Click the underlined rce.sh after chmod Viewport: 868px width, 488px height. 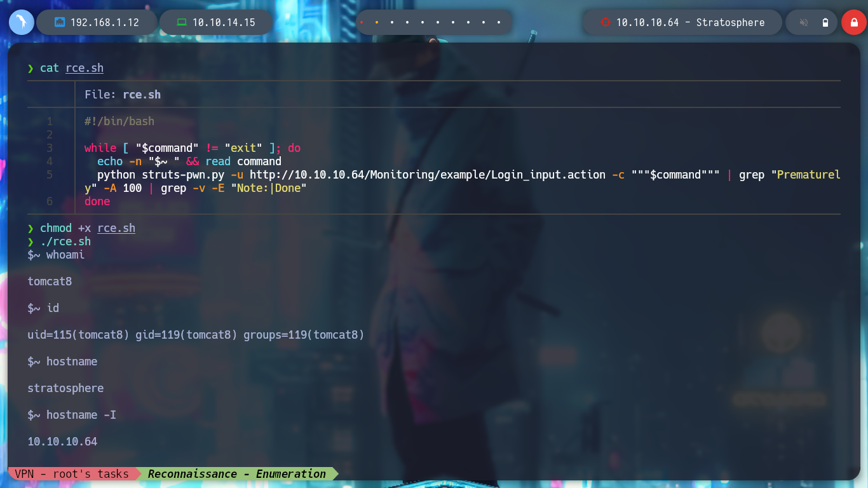click(x=116, y=228)
